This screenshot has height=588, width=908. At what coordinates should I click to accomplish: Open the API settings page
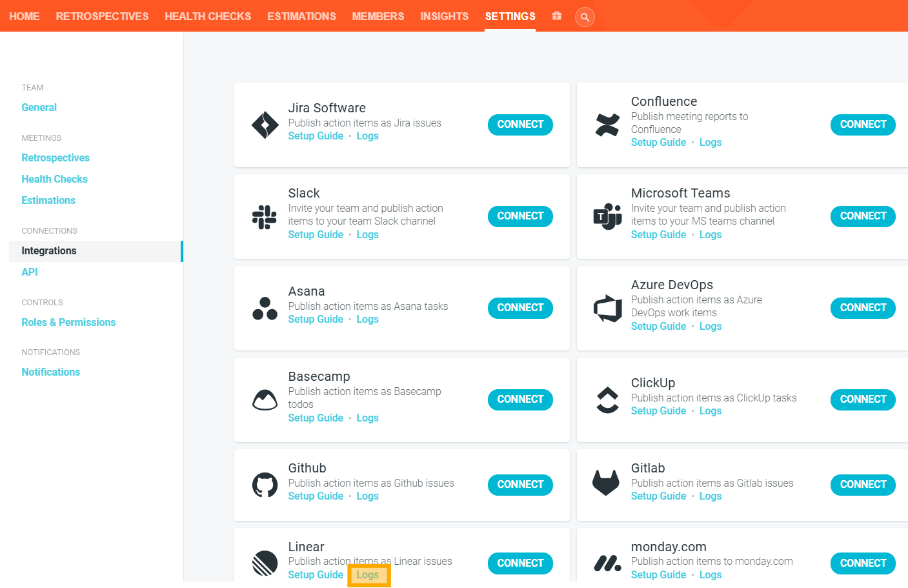[x=30, y=272]
